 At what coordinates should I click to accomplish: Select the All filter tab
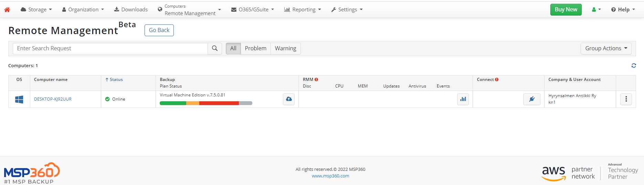[233, 49]
